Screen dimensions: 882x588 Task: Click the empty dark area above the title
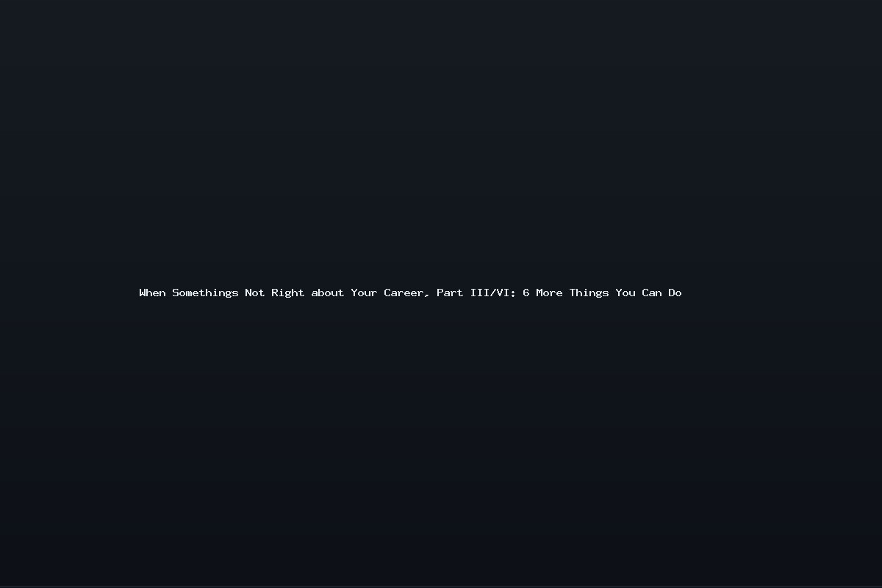441,140
